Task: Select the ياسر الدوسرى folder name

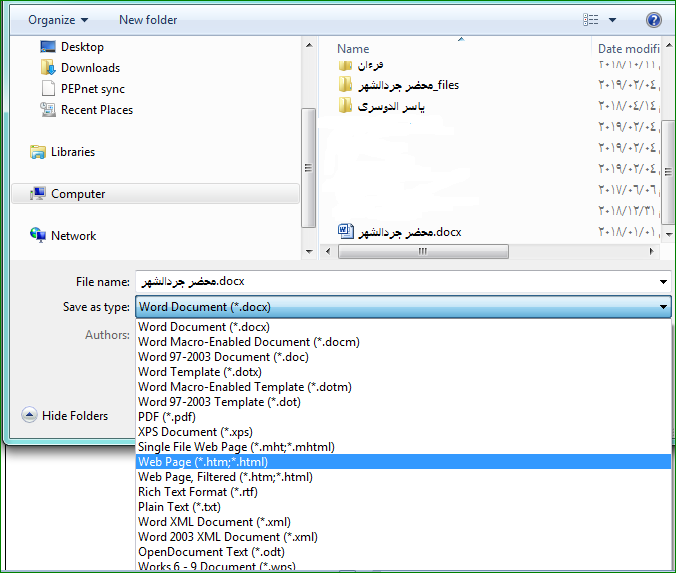Action: click(391, 106)
